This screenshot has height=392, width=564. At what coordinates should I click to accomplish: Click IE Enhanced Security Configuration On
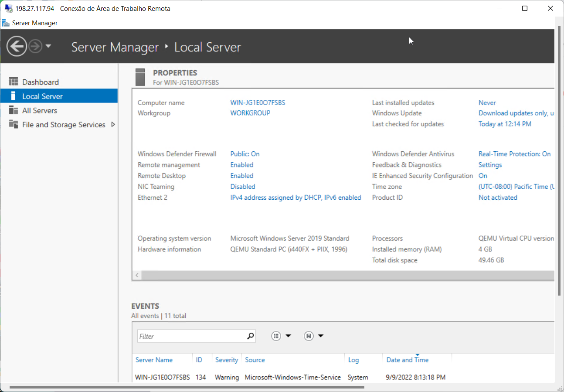483,176
